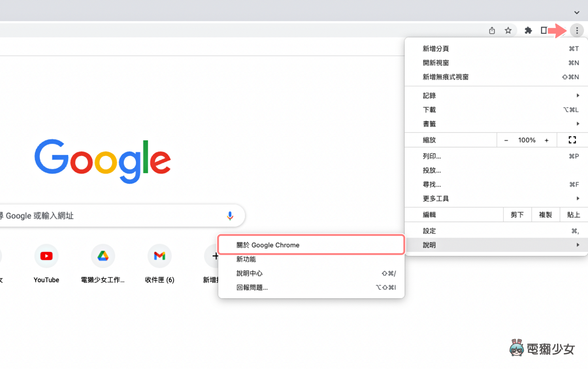The height and width of the screenshot is (369, 588).
Task: Open the YouTube shortcut
Action: click(x=46, y=256)
